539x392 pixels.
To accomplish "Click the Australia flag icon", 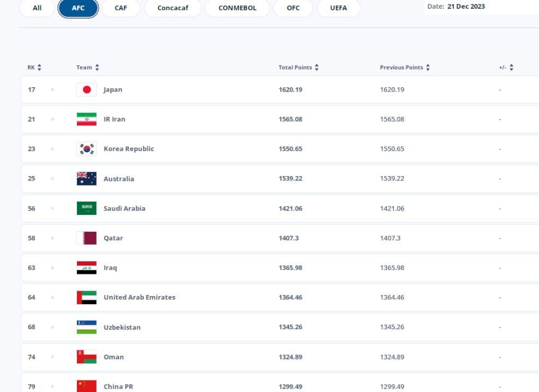I will point(86,179).
